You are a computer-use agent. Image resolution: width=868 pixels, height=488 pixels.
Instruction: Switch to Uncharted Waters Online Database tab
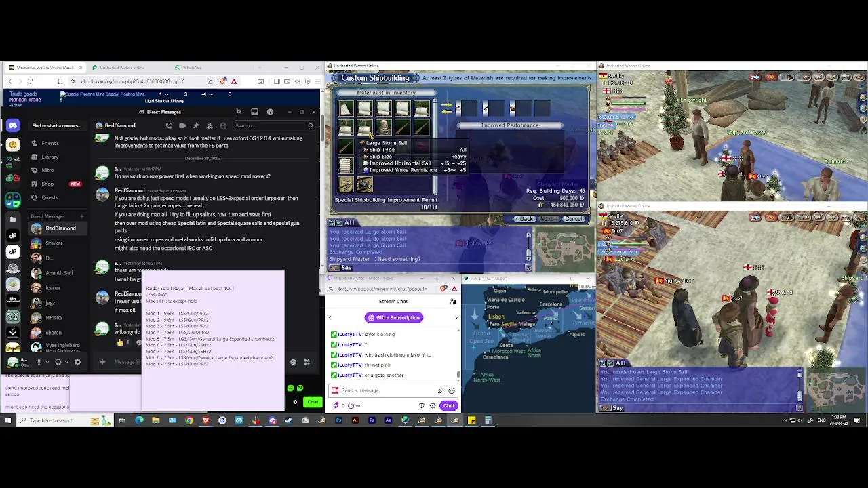click(45, 68)
